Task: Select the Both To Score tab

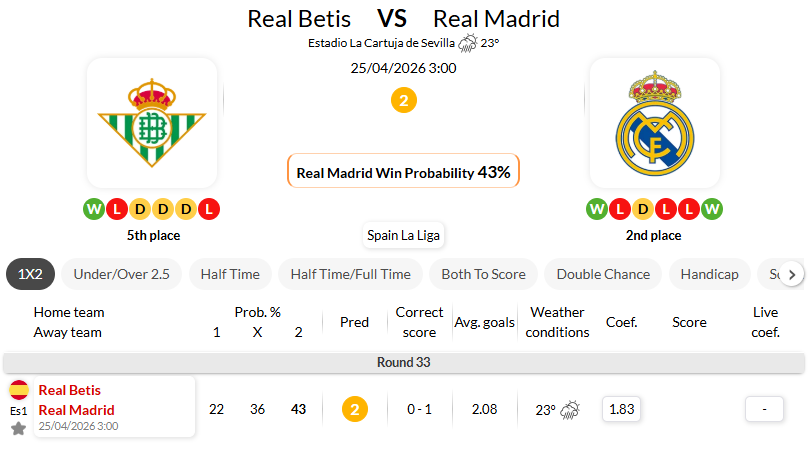Action: (x=484, y=274)
